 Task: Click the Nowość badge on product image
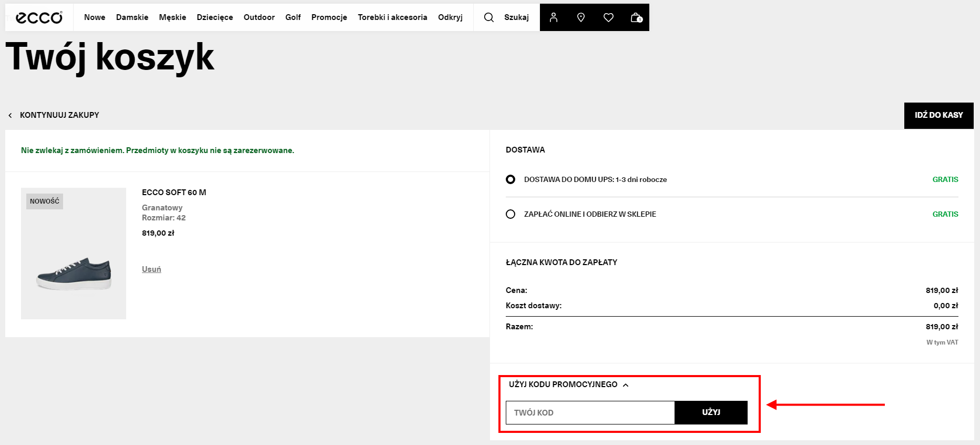click(x=45, y=201)
